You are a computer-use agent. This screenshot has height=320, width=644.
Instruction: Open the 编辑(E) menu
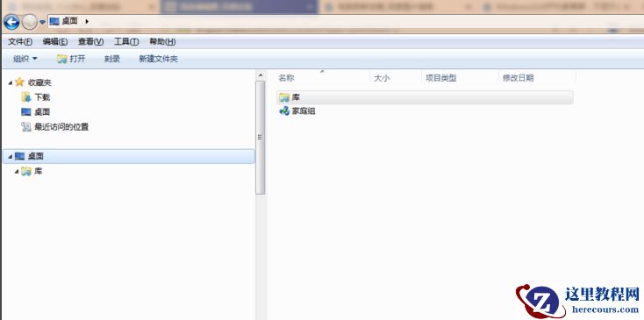tap(55, 42)
